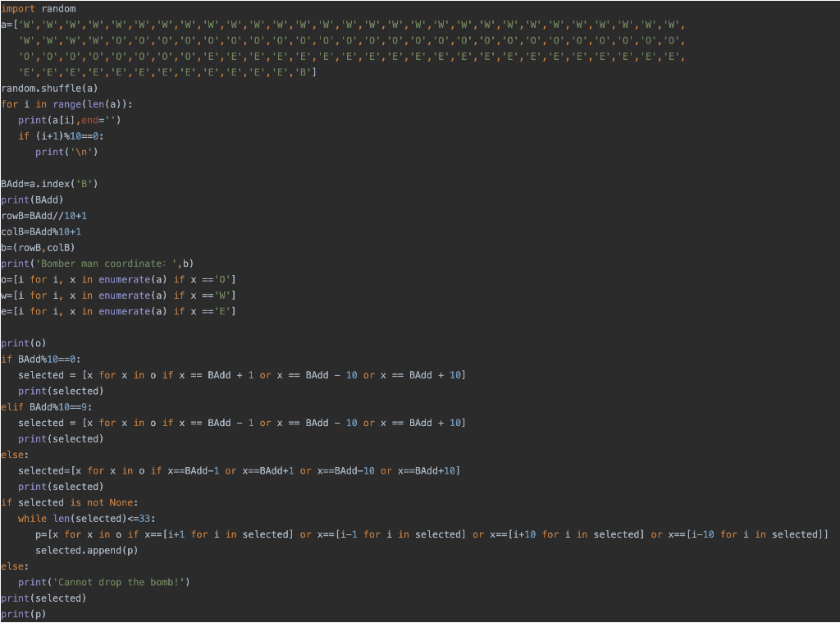
Task: Click the 'if BAdd%10==0:' line
Action: click(41, 359)
